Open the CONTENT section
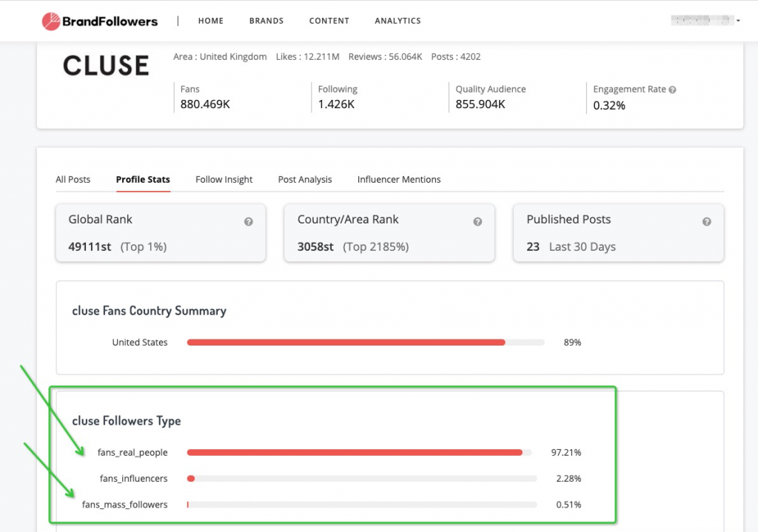 [x=329, y=21]
